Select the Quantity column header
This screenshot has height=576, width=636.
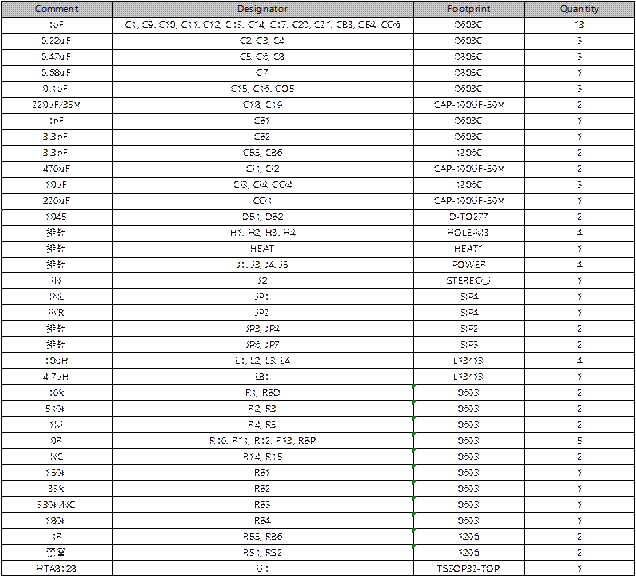(580, 9)
